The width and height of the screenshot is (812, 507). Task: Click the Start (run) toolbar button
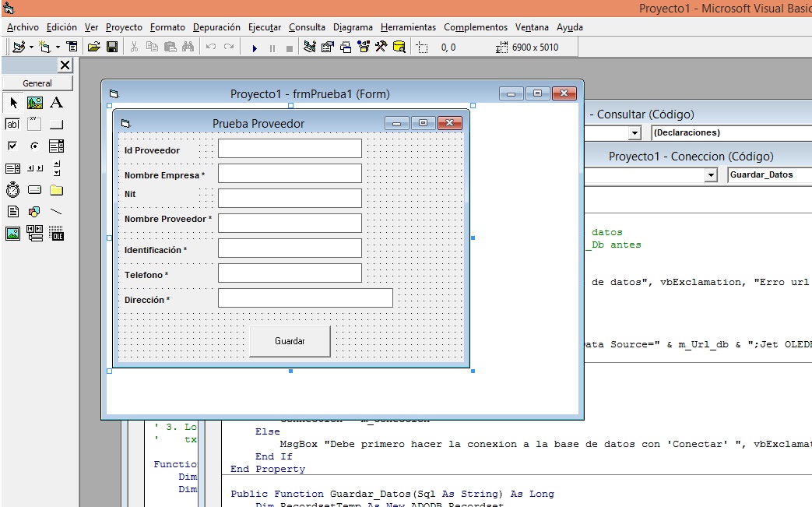255,48
